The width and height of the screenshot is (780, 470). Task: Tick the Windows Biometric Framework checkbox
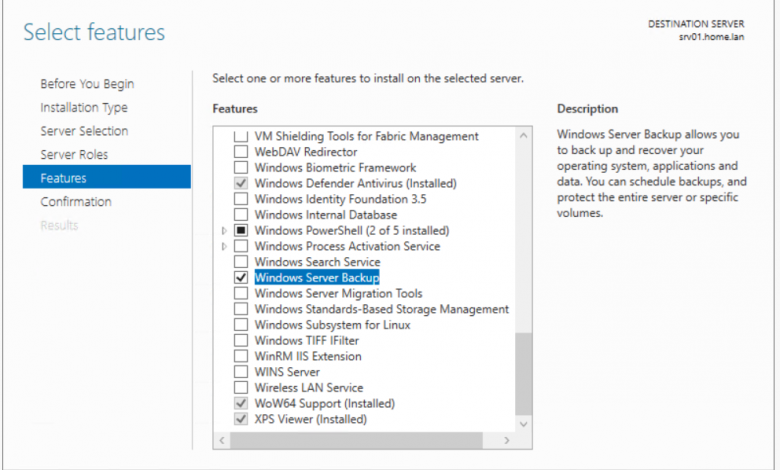coord(241,168)
